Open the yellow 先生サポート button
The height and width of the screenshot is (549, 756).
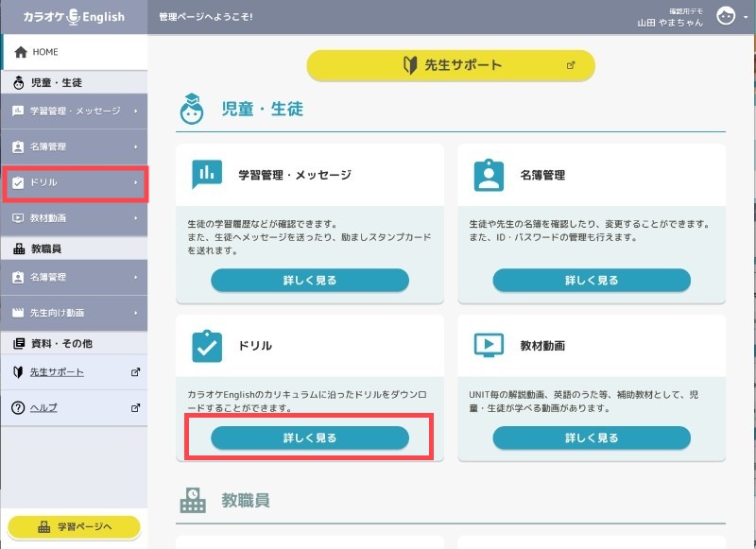pyautogui.click(x=451, y=65)
